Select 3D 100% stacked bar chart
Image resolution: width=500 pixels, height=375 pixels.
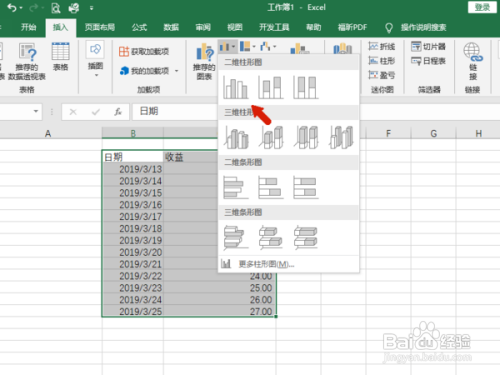point(306,237)
